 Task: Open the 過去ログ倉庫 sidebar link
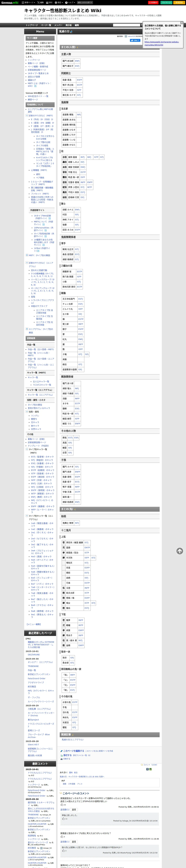click(34, 77)
